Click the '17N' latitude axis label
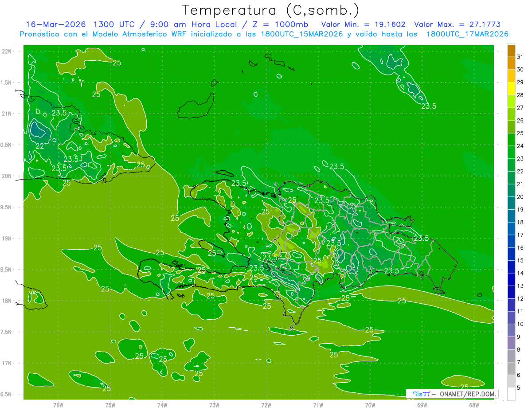Viewport: 532px width, 411px height. 7,363
